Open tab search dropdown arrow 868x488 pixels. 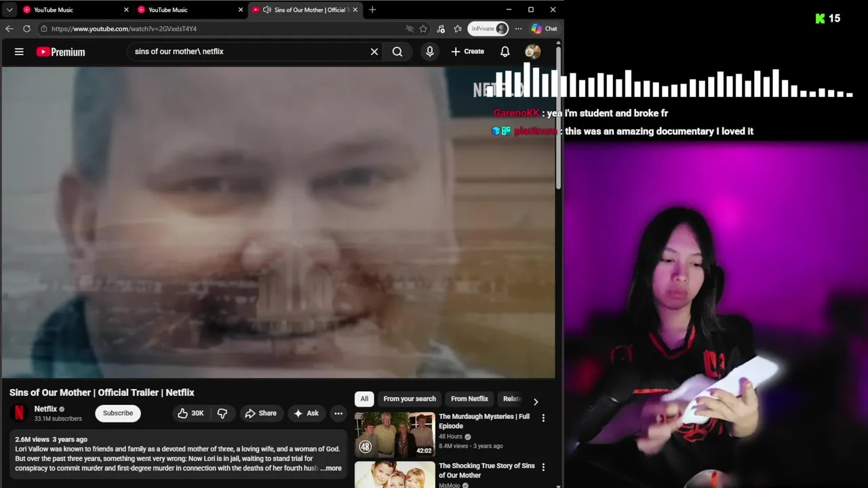pos(9,9)
